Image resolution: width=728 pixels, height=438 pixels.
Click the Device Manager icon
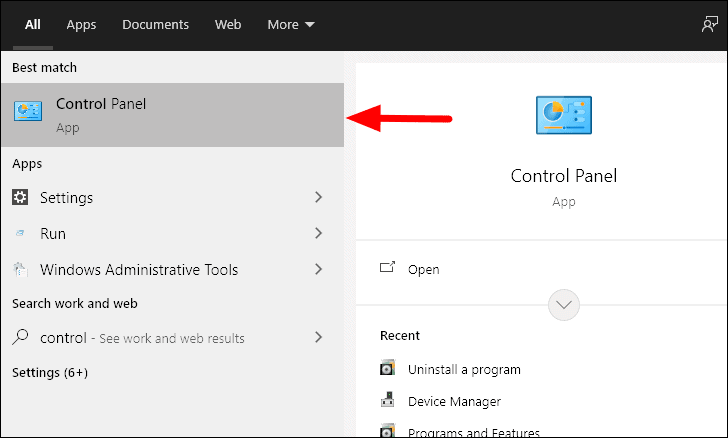pos(388,400)
